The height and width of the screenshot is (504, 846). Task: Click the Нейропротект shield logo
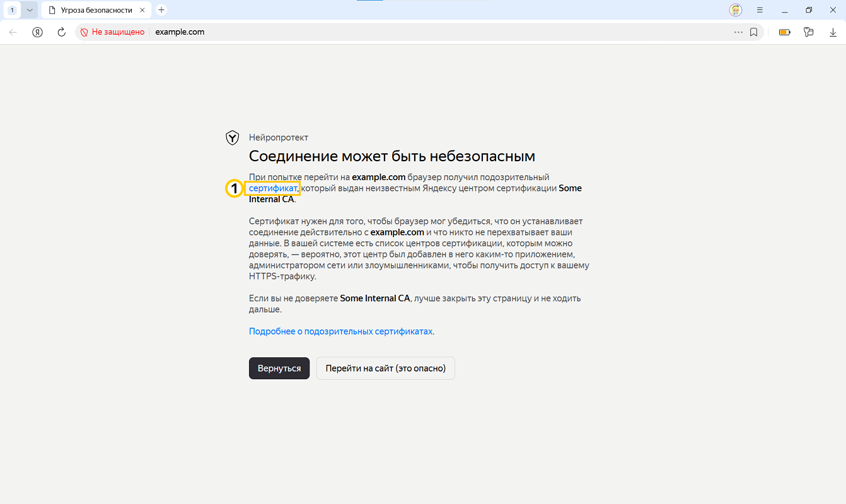(232, 138)
